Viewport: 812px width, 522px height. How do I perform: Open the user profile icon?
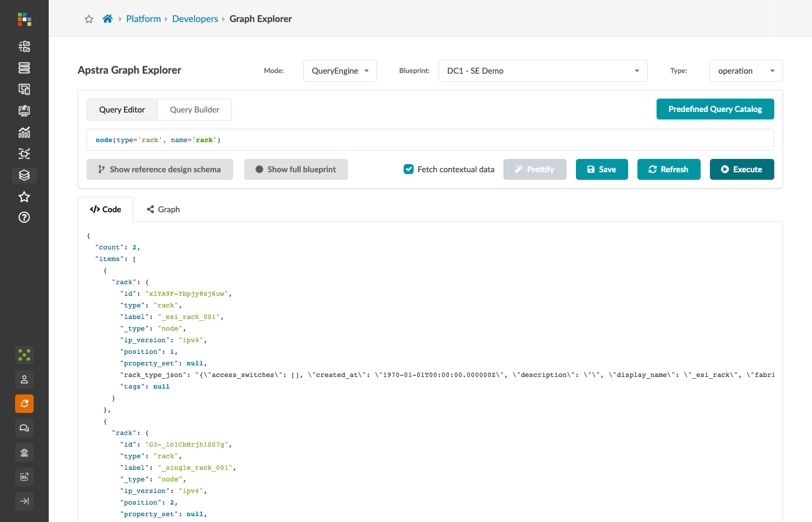point(24,379)
